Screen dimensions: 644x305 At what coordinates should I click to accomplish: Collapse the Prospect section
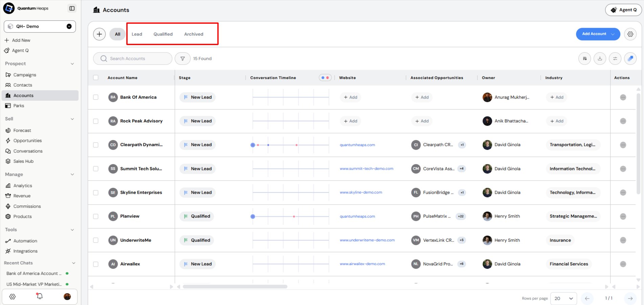tap(72, 64)
